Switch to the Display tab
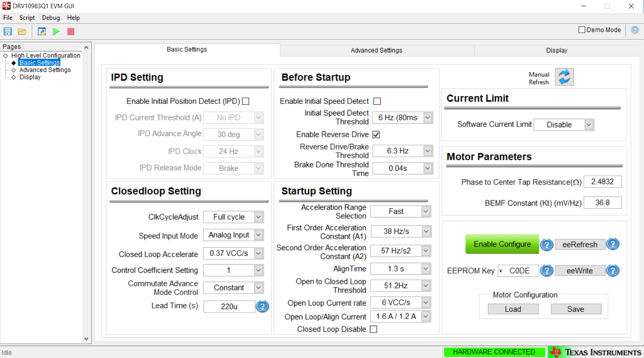The width and height of the screenshot is (644, 358). [557, 50]
